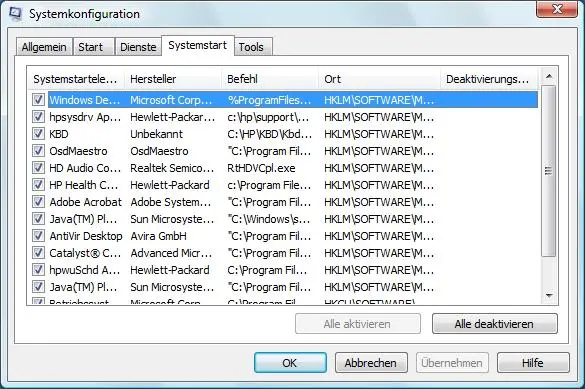
Task: Confirm with the OK button
Action: pos(290,363)
